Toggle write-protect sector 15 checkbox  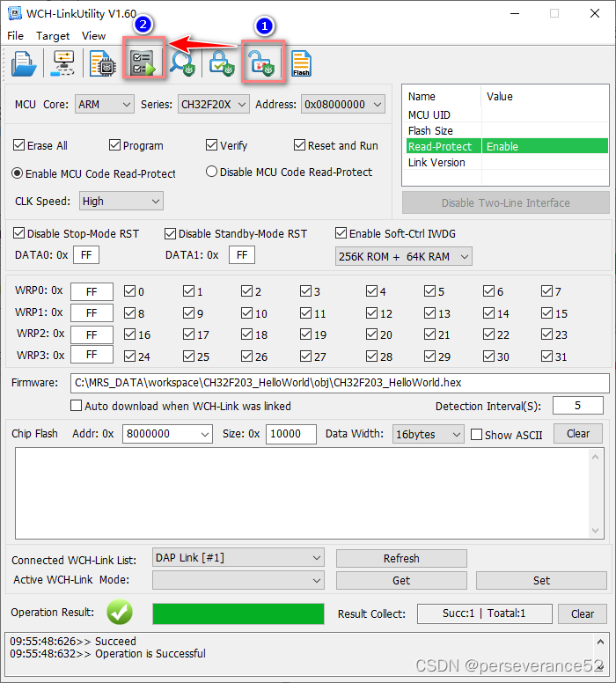point(546,312)
